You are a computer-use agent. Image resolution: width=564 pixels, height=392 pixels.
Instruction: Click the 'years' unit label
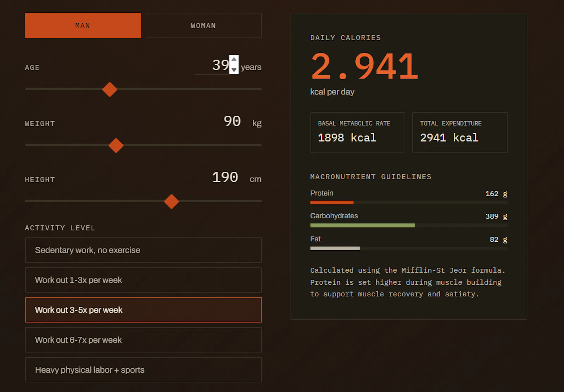point(251,67)
